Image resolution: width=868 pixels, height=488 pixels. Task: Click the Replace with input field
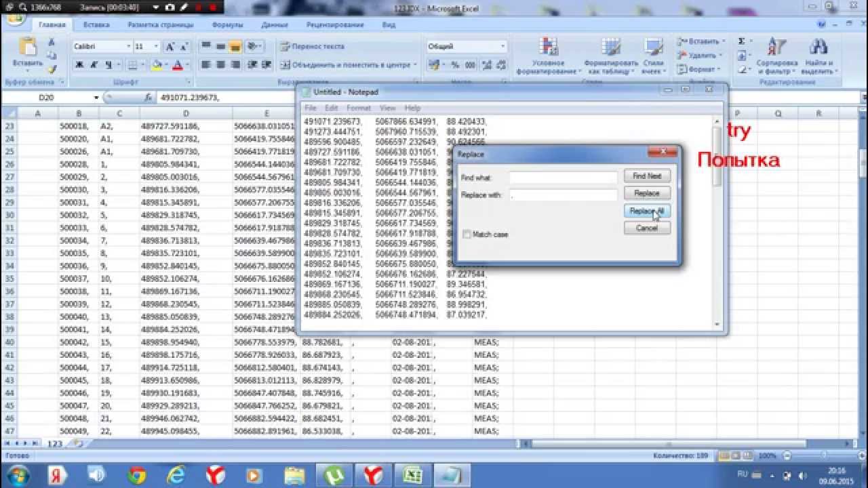[563, 195]
